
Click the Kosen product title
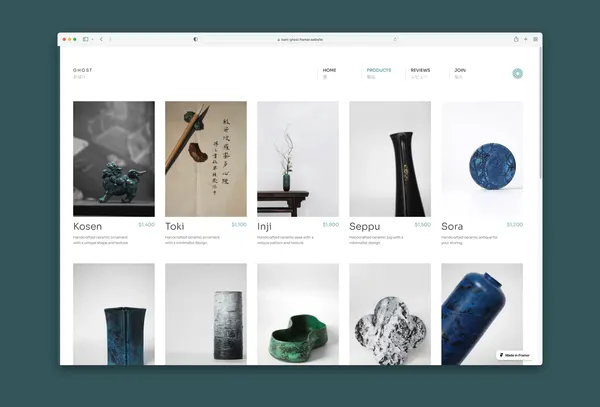click(x=88, y=226)
